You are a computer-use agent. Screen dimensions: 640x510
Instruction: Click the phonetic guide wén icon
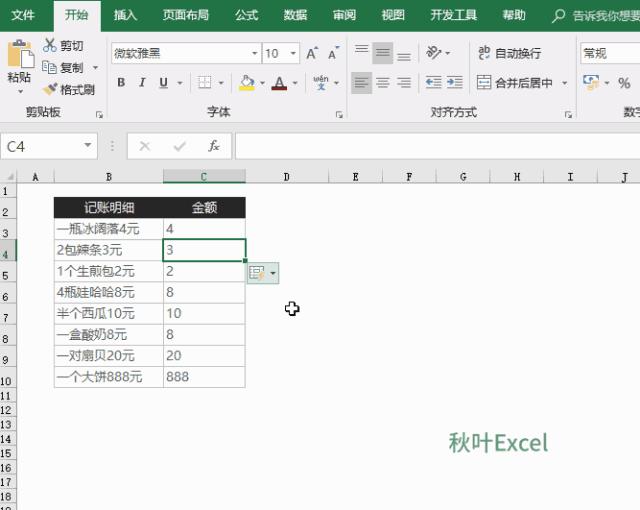(321, 82)
